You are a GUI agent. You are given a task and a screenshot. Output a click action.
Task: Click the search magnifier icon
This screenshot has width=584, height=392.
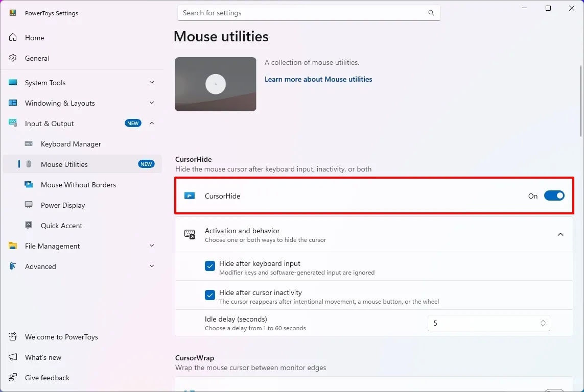(x=431, y=13)
